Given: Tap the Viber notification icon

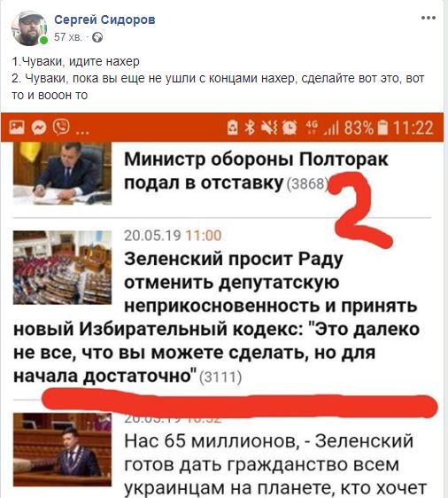Looking at the screenshot, I should pos(61,127).
